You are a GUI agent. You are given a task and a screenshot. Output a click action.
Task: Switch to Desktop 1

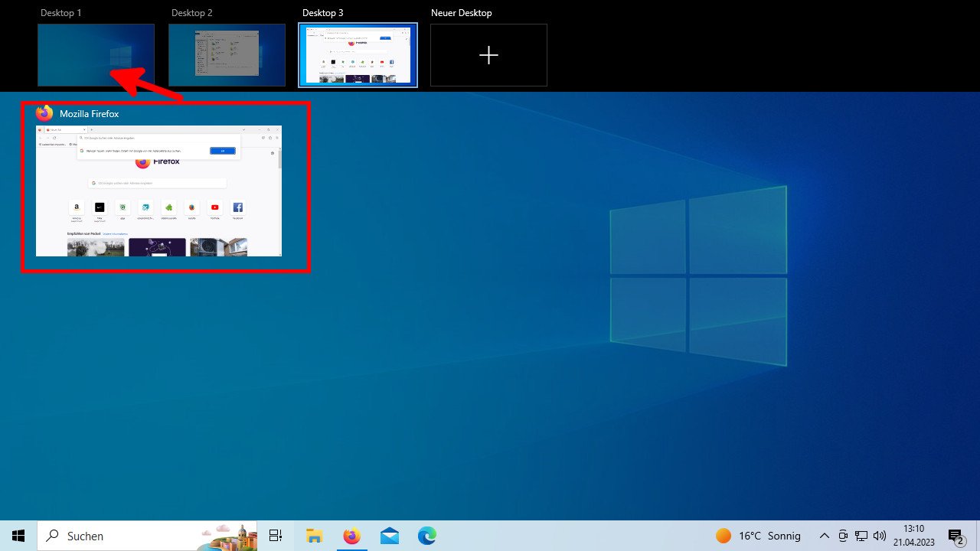click(96, 54)
